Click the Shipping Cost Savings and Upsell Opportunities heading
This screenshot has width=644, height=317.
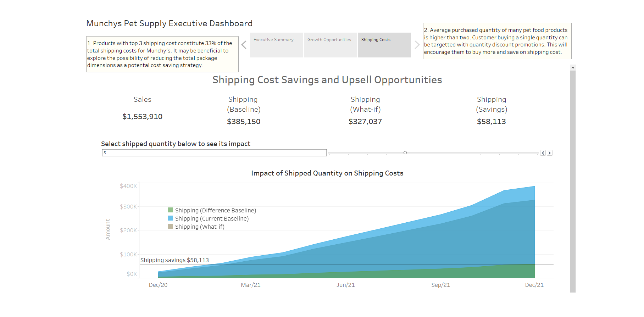click(327, 80)
